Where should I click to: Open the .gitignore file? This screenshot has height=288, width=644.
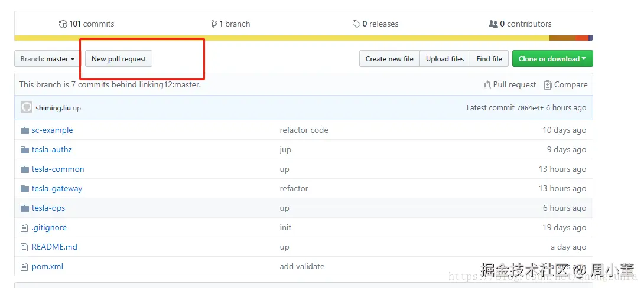pyautogui.click(x=49, y=228)
